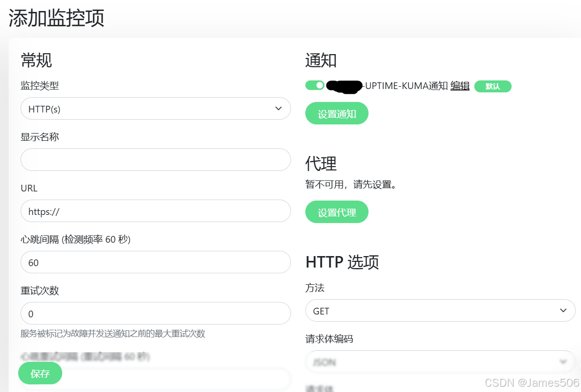Viewport: 581px width, 392px height.
Task: Click the UPTIME-KUMA通知 label text
Action: (x=406, y=86)
